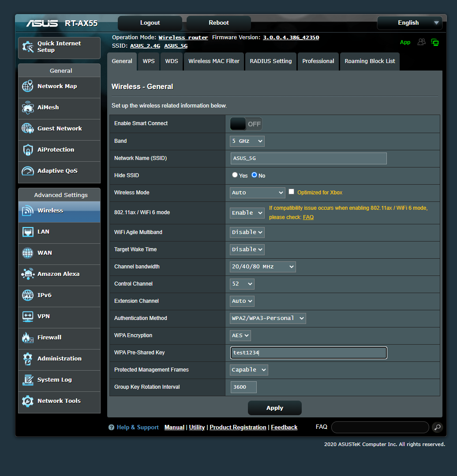Select the Wireless signal icon
The image size is (457, 476).
(x=28, y=210)
